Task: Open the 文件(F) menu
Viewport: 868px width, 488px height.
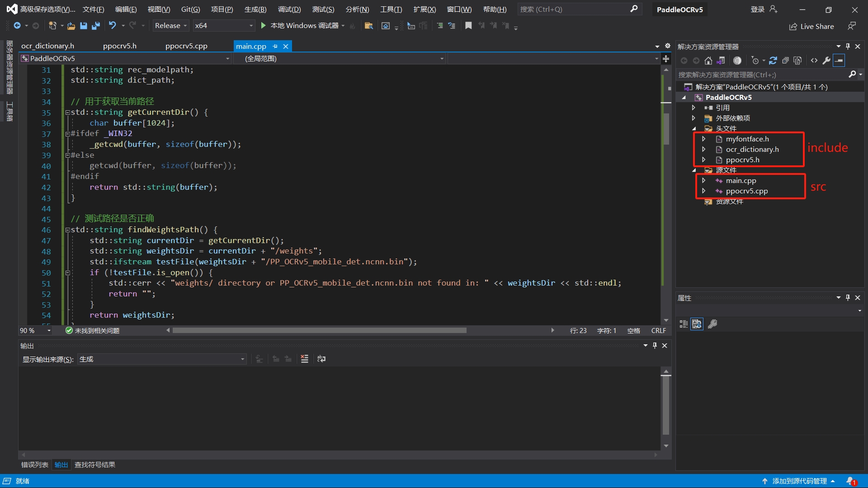Action: pos(93,9)
